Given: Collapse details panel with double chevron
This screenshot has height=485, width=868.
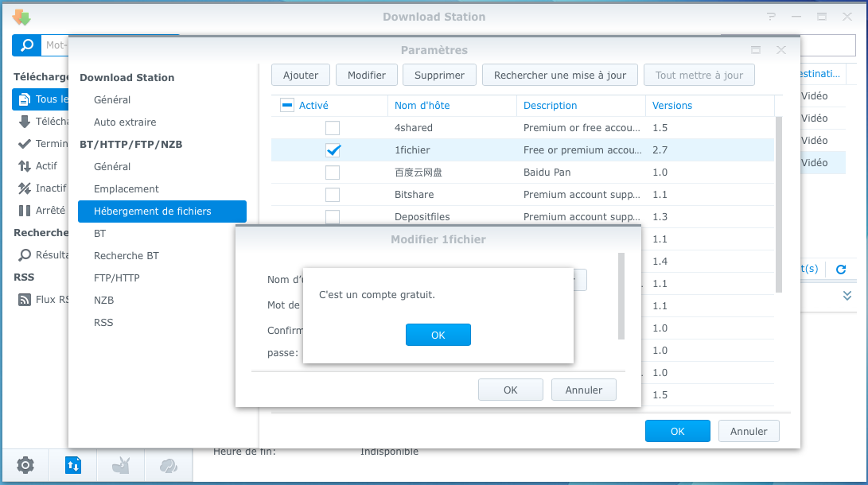Looking at the screenshot, I should pyautogui.click(x=847, y=296).
